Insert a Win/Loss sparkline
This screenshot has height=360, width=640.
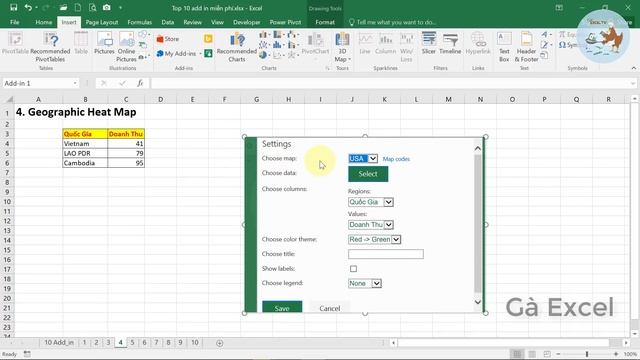click(406, 47)
